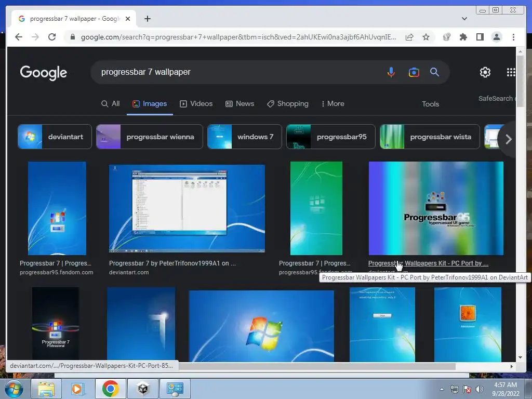Viewport: 532px width, 399px height.
Task: Expand the tab search chevron
Action: coord(464,19)
